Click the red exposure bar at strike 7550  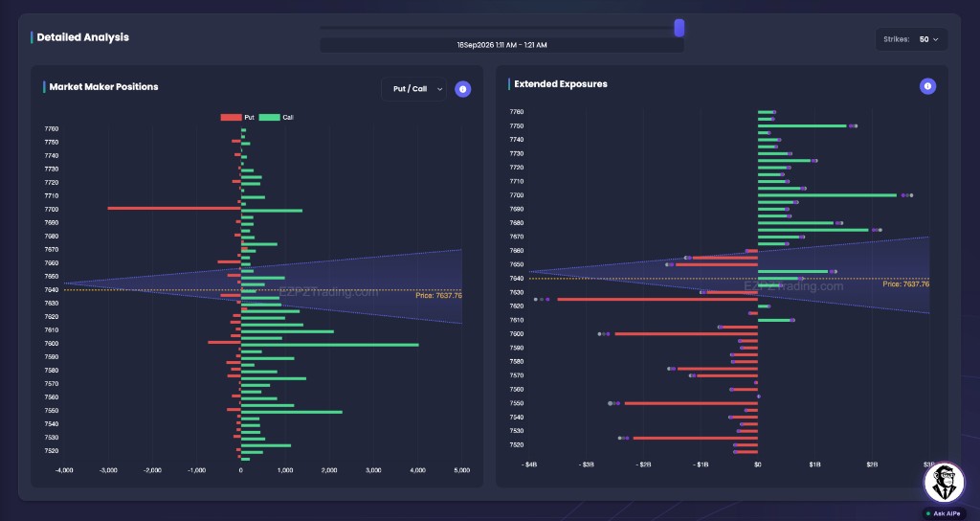tap(691, 403)
